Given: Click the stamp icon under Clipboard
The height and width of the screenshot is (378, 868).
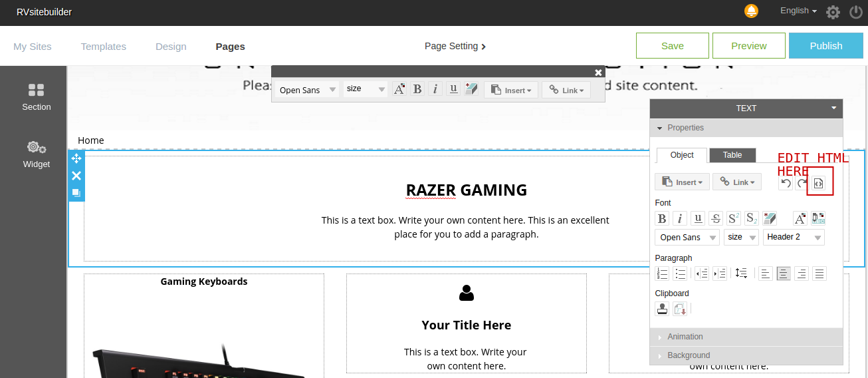Looking at the screenshot, I should point(662,309).
